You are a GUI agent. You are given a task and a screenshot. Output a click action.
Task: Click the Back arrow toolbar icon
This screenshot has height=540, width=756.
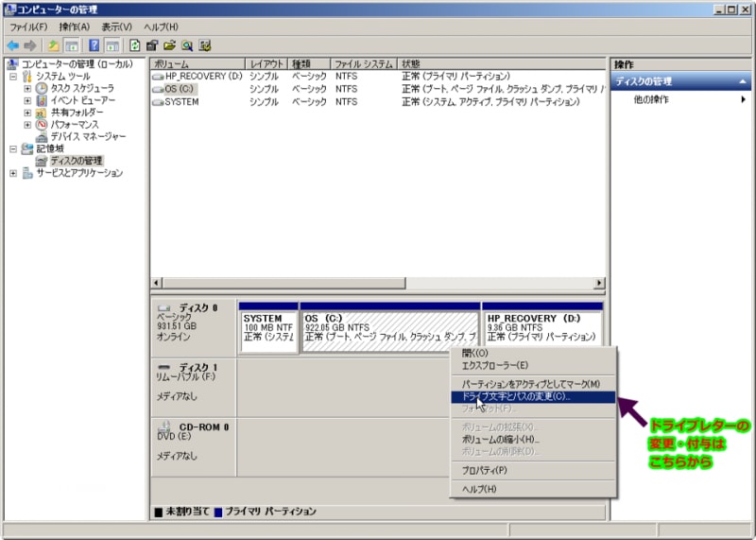pos(12,45)
